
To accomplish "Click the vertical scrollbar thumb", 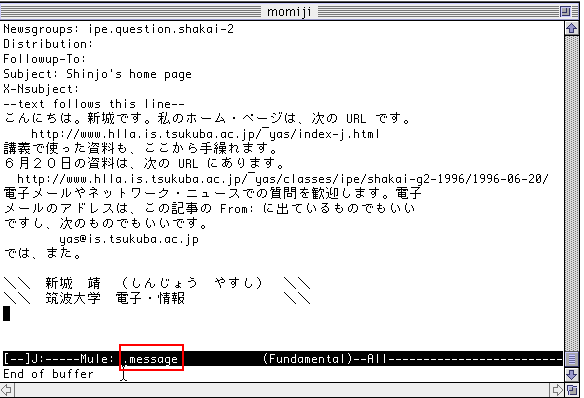I will coord(572,360).
